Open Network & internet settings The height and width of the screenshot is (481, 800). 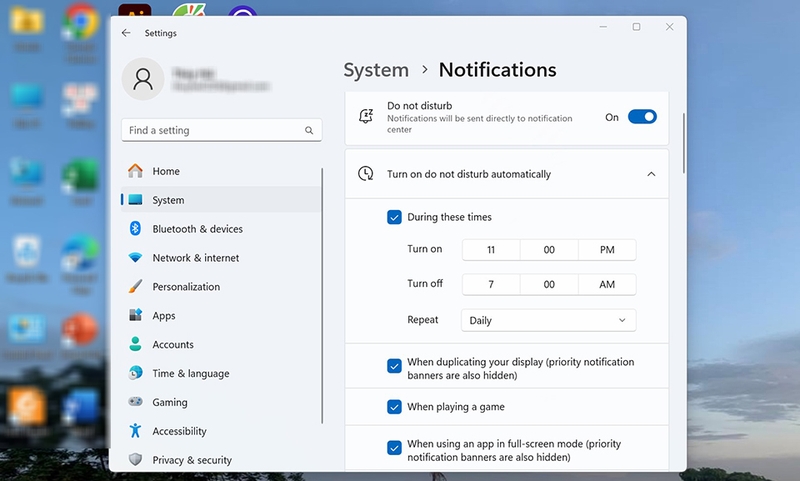pos(220,258)
